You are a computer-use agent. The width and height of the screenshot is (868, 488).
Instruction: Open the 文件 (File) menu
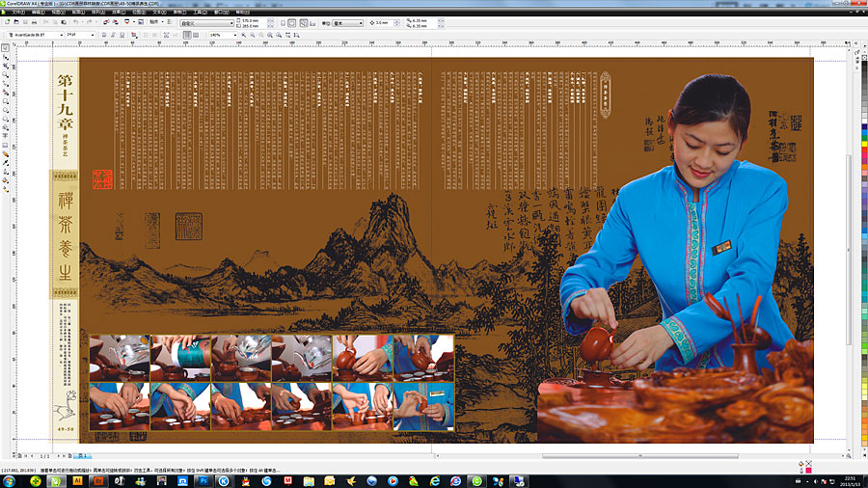click(x=17, y=12)
